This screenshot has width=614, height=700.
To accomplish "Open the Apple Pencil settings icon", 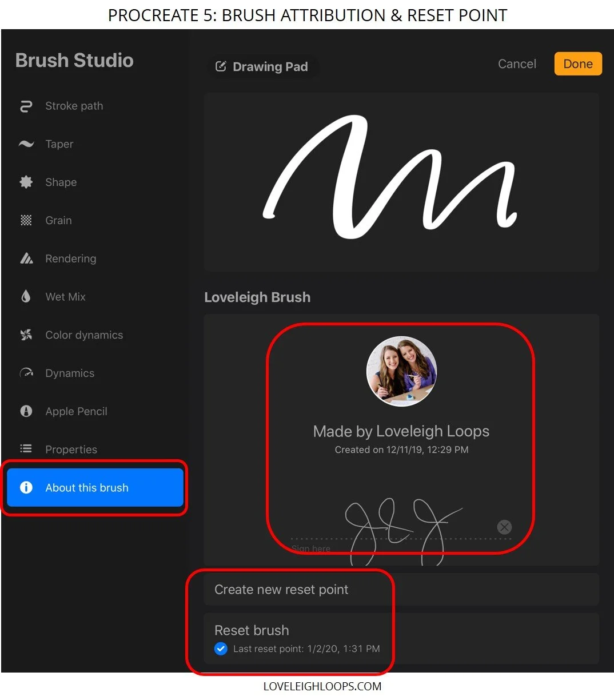I will click(x=26, y=411).
